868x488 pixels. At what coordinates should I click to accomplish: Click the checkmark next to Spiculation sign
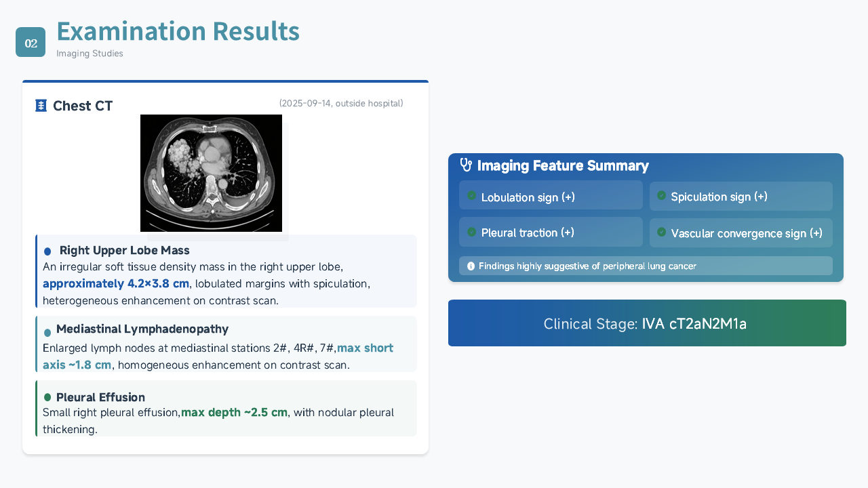click(661, 195)
